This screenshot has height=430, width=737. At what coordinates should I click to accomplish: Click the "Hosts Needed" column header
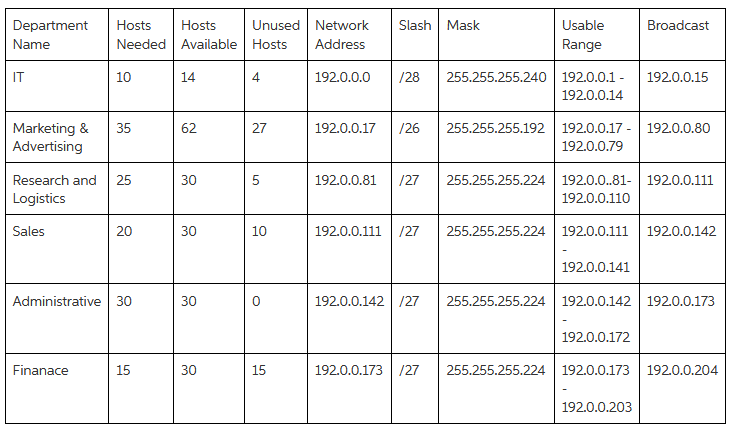click(140, 35)
